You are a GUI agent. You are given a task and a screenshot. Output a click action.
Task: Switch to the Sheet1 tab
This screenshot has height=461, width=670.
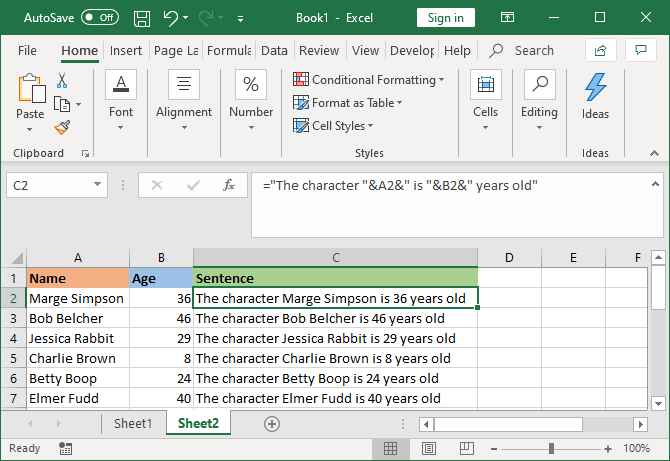(133, 424)
